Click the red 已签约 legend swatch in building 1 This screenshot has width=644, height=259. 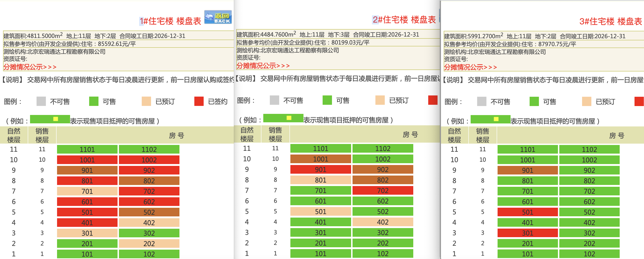[199, 101]
